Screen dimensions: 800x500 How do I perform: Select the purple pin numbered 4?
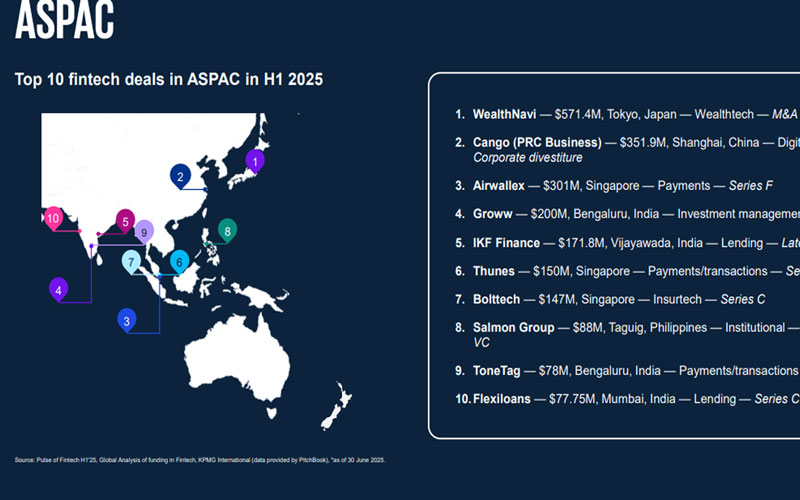pos(59,290)
